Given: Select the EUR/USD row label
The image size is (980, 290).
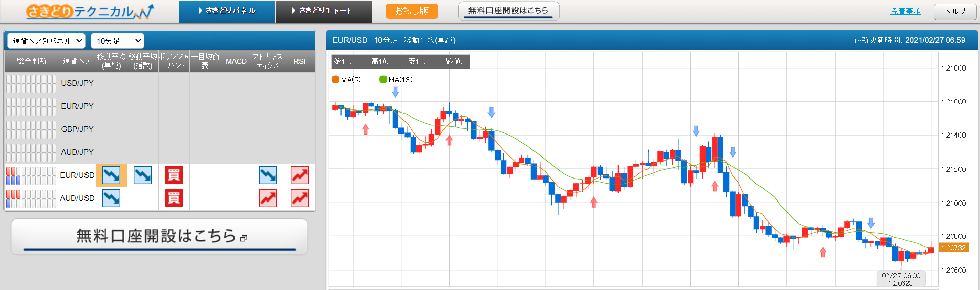Looking at the screenshot, I should coord(77,175).
